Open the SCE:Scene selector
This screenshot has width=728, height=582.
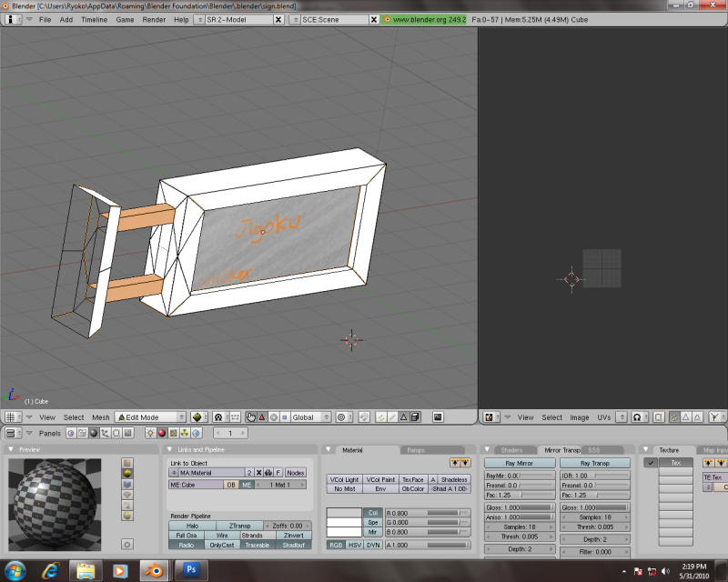pos(294,19)
